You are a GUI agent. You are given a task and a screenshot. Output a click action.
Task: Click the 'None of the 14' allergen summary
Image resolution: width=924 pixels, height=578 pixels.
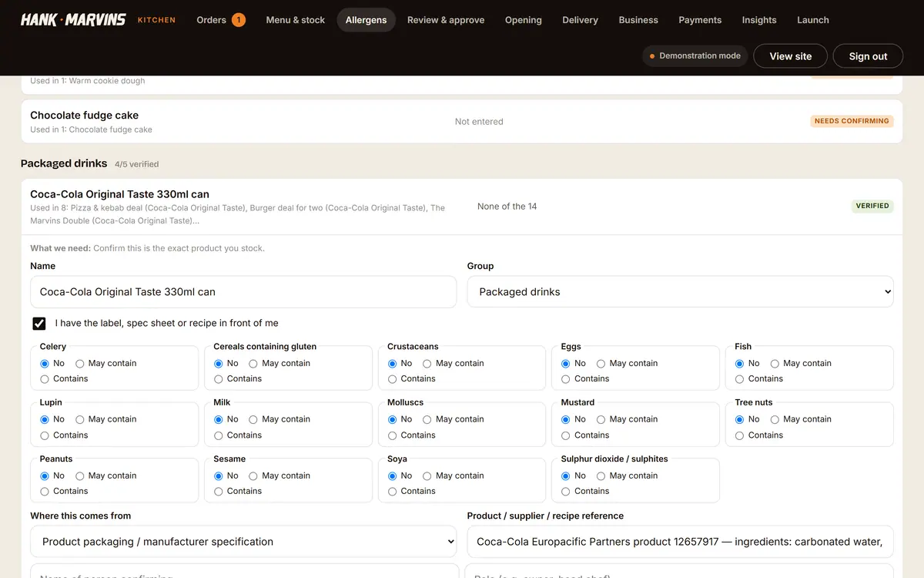pos(507,207)
